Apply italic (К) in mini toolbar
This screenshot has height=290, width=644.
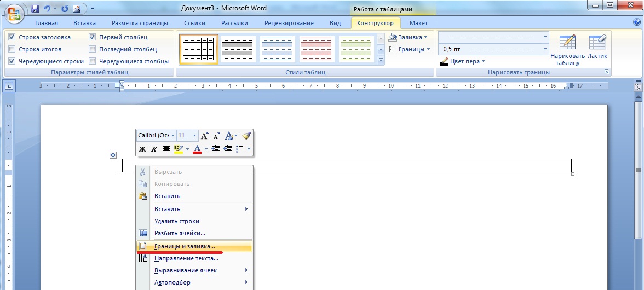154,149
